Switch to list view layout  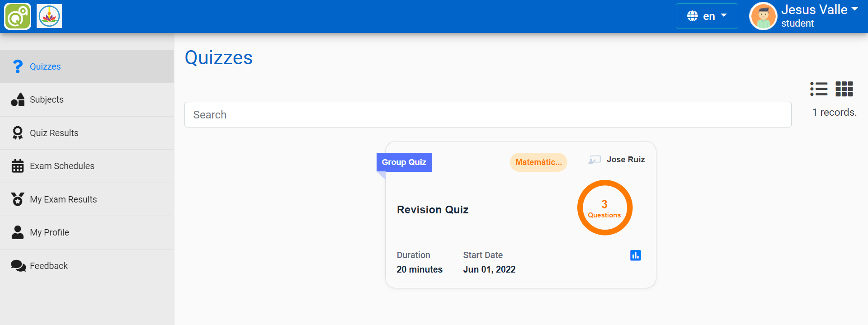click(819, 89)
